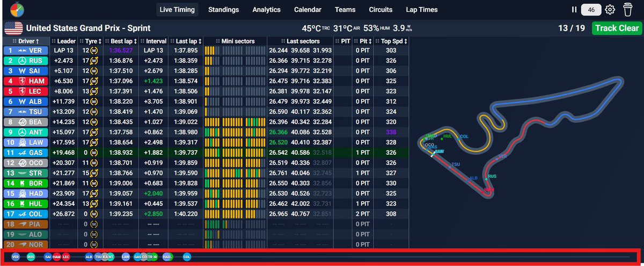Select the RUS driver badge in row 2

[x=26, y=60]
